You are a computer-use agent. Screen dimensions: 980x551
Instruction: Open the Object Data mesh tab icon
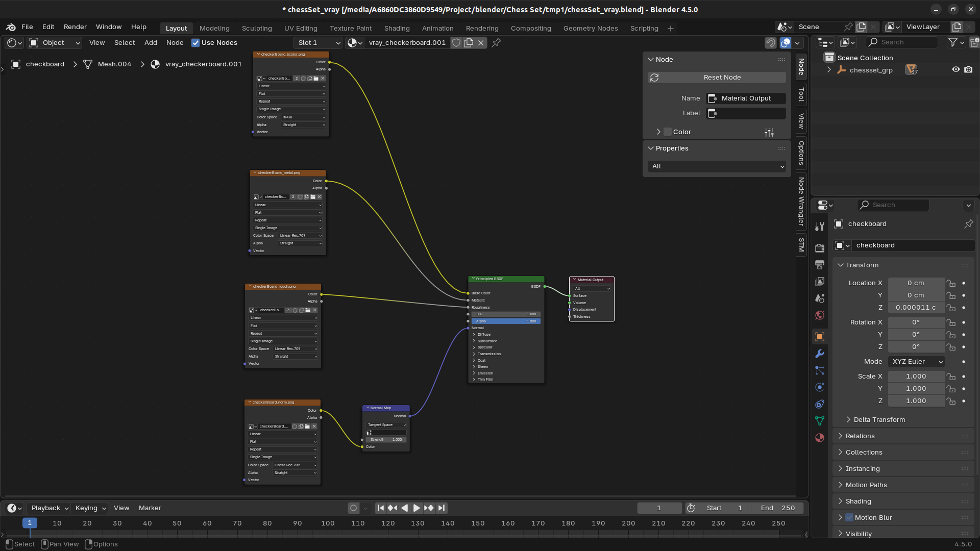820,421
